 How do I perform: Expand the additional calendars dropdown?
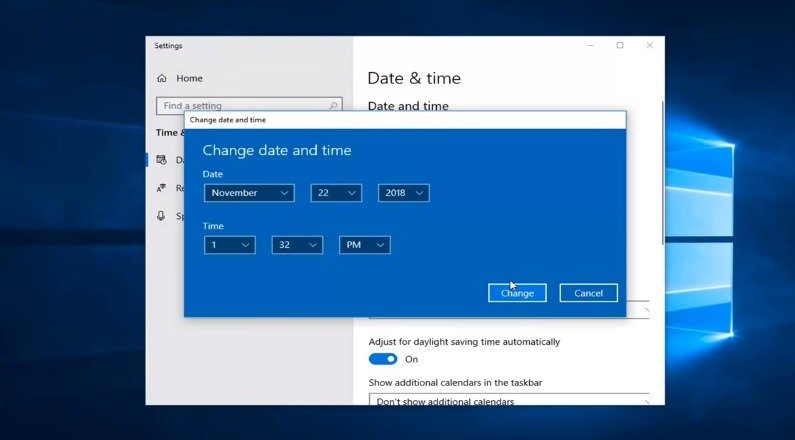509,401
